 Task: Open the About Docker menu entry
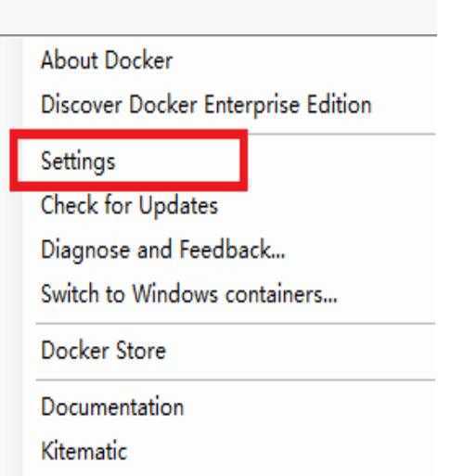pyautogui.click(x=107, y=60)
